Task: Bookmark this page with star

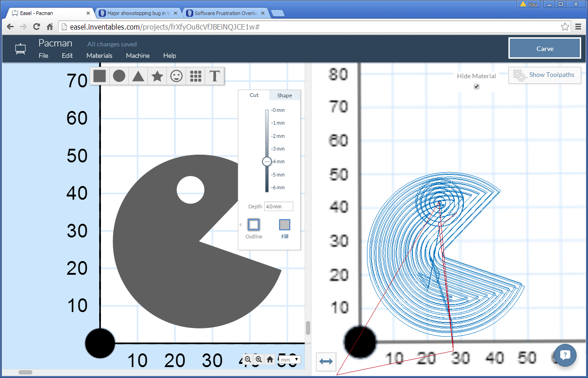Action: coord(565,27)
